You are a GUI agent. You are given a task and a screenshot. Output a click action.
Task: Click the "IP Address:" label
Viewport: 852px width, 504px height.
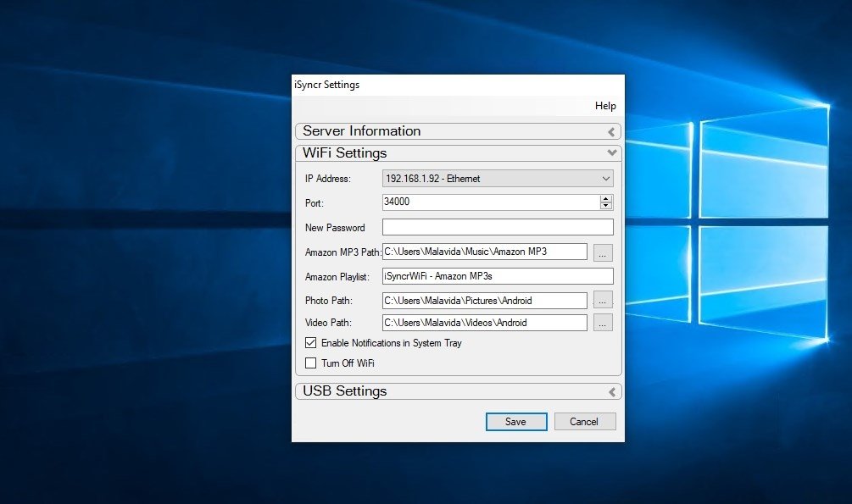pos(327,179)
